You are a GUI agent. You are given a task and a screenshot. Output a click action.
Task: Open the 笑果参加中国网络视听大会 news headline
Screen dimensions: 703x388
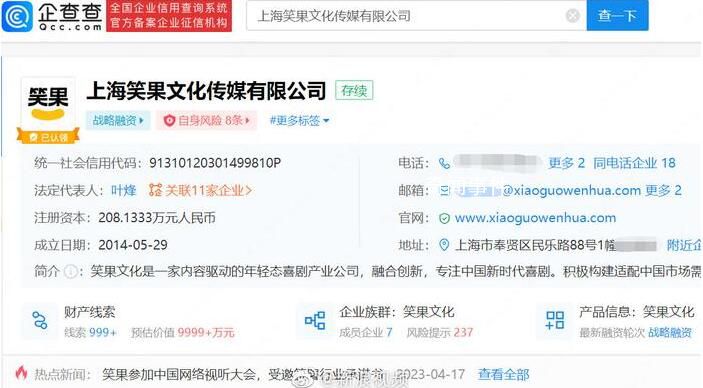point(243,374)
